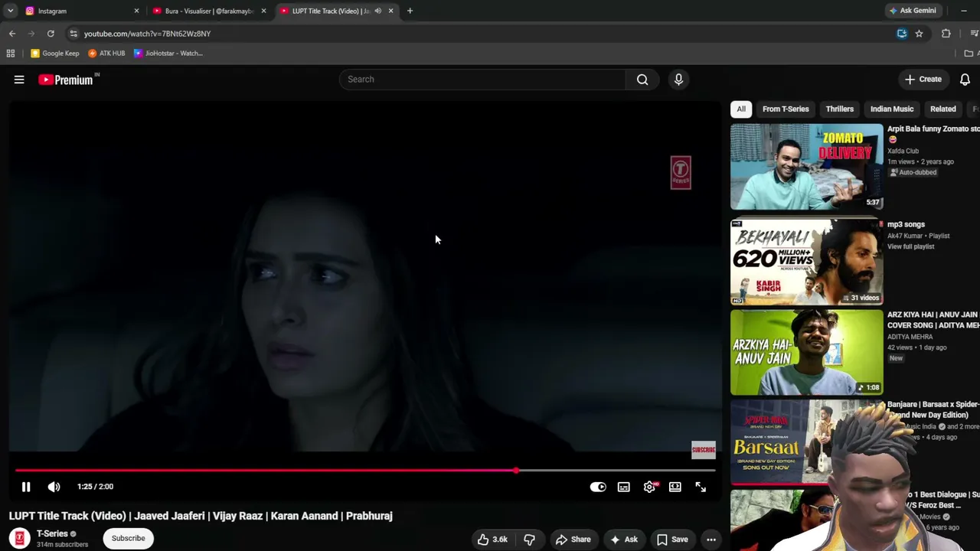Share this video
This screenshot has width=980, height=551.
coord(573,540)
